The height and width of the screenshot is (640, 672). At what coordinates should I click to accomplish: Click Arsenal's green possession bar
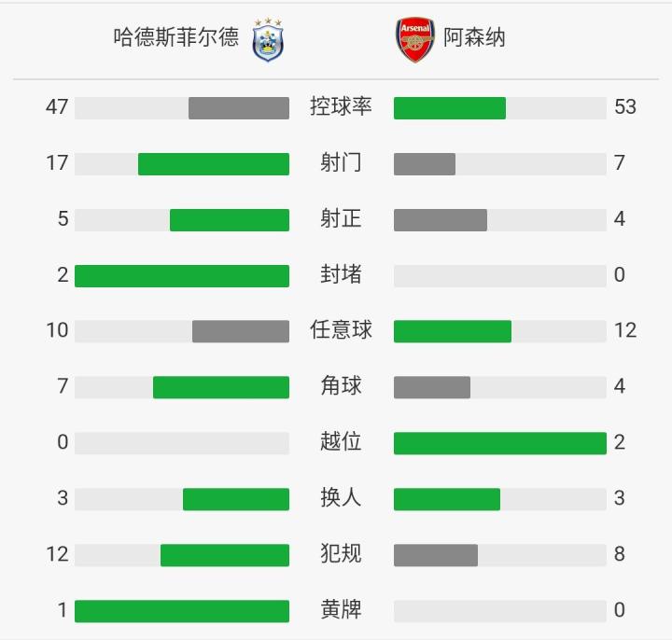[x=450, y=108]
